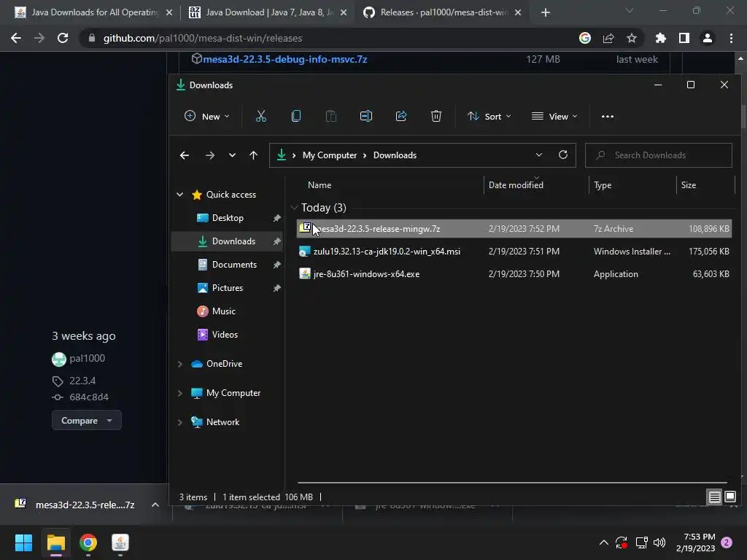Open the See more (three dots) Explorer menu
747x560 pixels.
[x=608, y=116]
